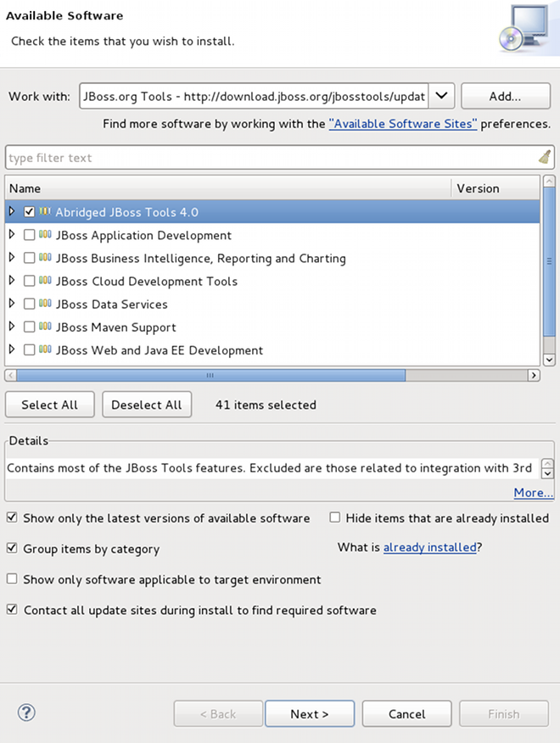Click the category icon beside JBoss Web and Java EE
560x743 pixels.
[45, 349]
